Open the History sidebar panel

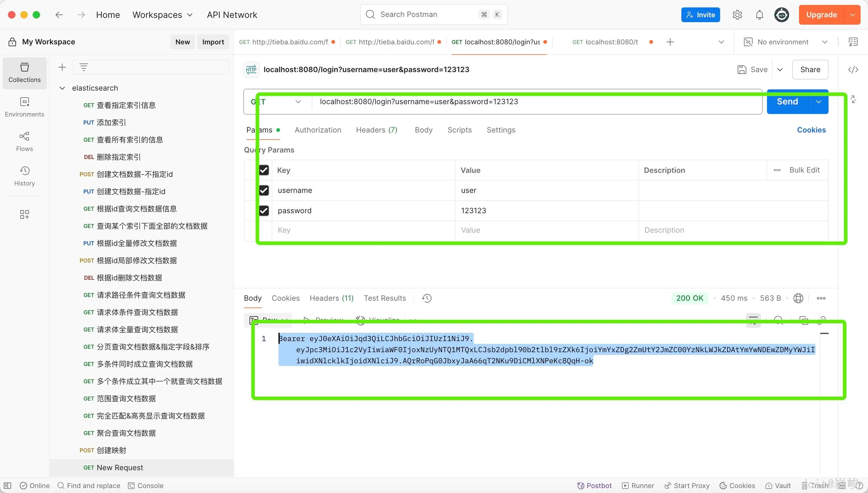coord(24,176)
